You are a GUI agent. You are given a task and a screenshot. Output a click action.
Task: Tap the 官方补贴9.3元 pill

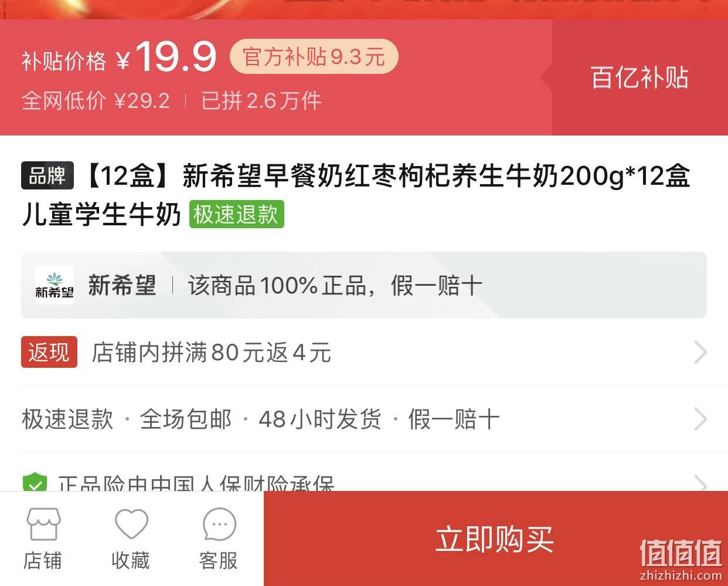314,56
